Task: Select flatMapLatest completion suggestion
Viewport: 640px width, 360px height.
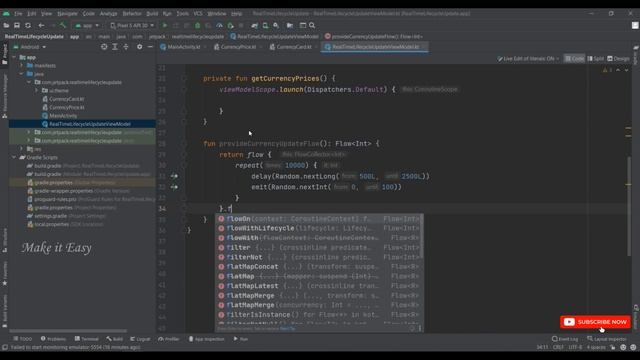Action: pyautogui.click(x=318, y=286)
